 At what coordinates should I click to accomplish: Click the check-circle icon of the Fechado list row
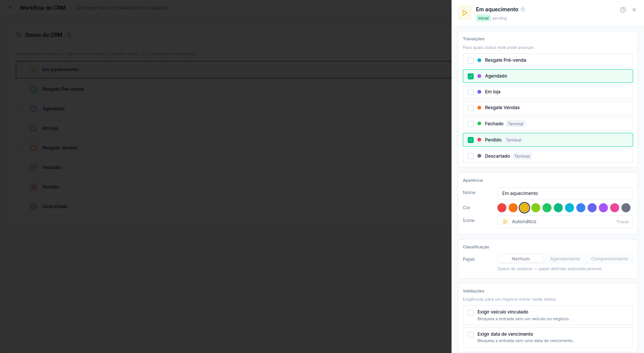click(x=33, y=167)
